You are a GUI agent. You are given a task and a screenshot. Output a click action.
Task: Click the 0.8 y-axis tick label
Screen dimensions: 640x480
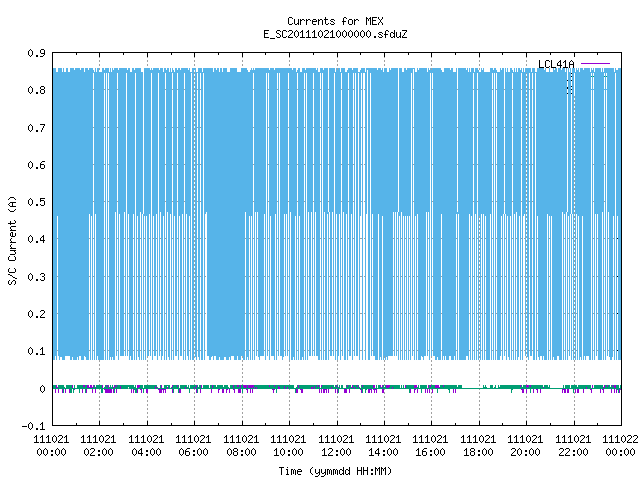click(x=36, y=90)
